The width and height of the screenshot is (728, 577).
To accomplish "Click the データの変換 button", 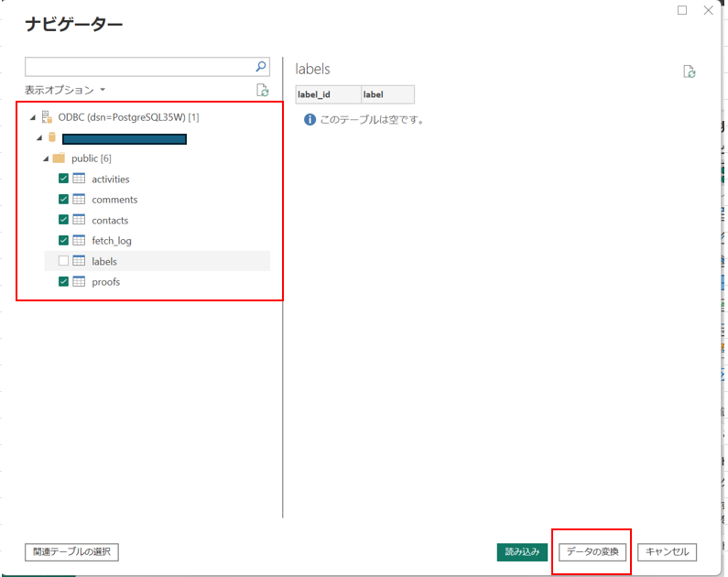I will point(592,552).
